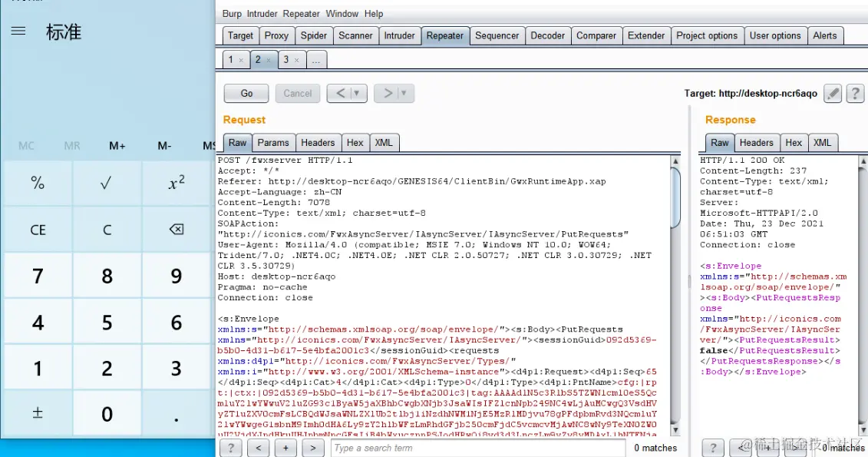
Task: Click the M+ memory add button
Action: [117, 146]
